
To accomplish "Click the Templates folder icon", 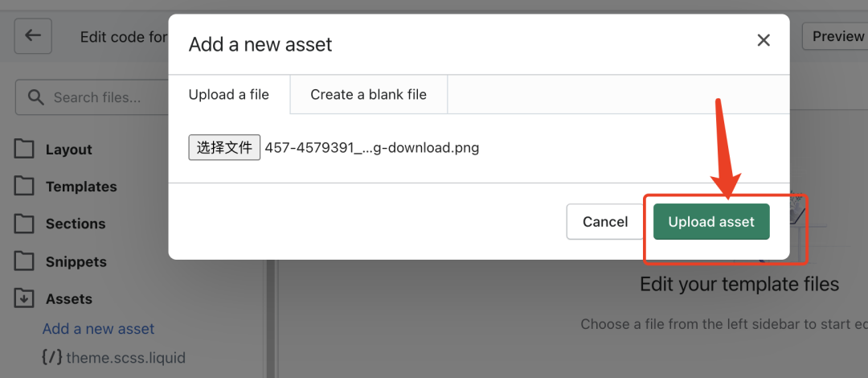I will click(24, 187).
